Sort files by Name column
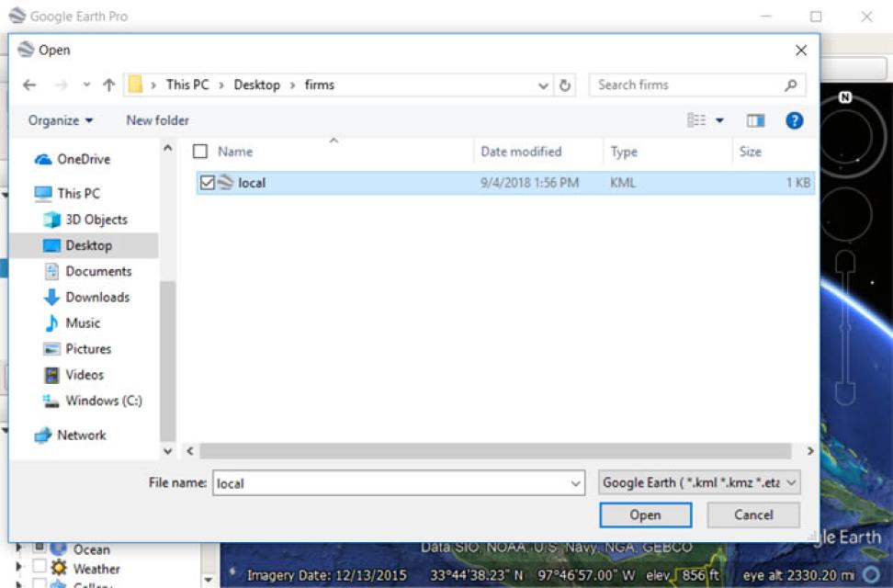The image size is (893, 588). point(235,152)
